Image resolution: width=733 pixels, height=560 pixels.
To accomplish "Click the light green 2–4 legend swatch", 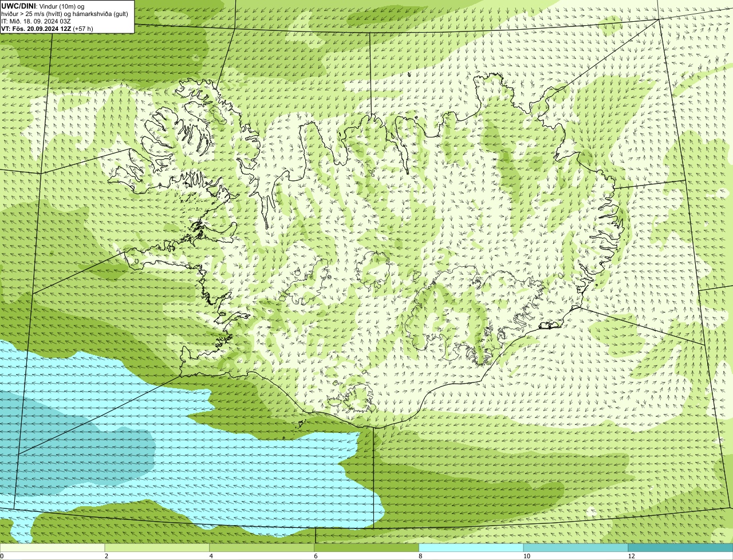I will click(157, 548).
